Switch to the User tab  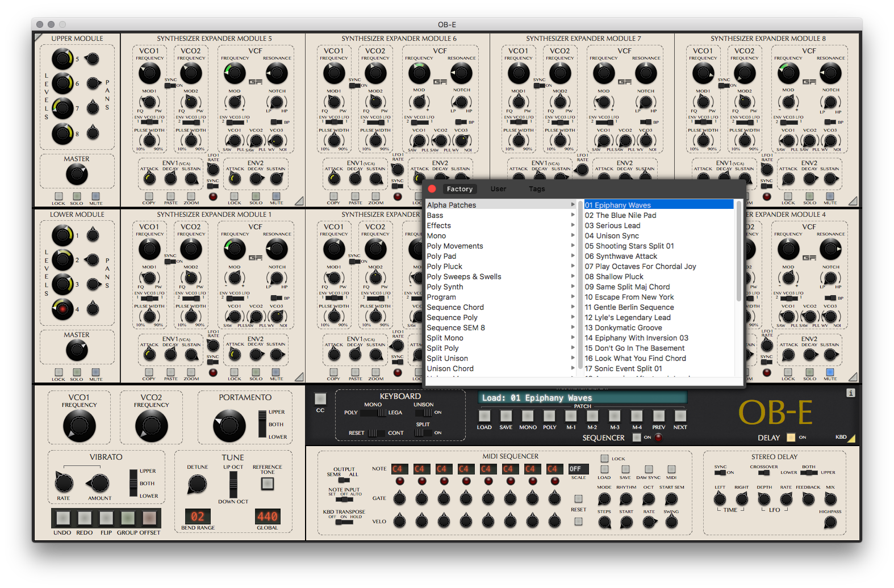click(x=498, y=189)
